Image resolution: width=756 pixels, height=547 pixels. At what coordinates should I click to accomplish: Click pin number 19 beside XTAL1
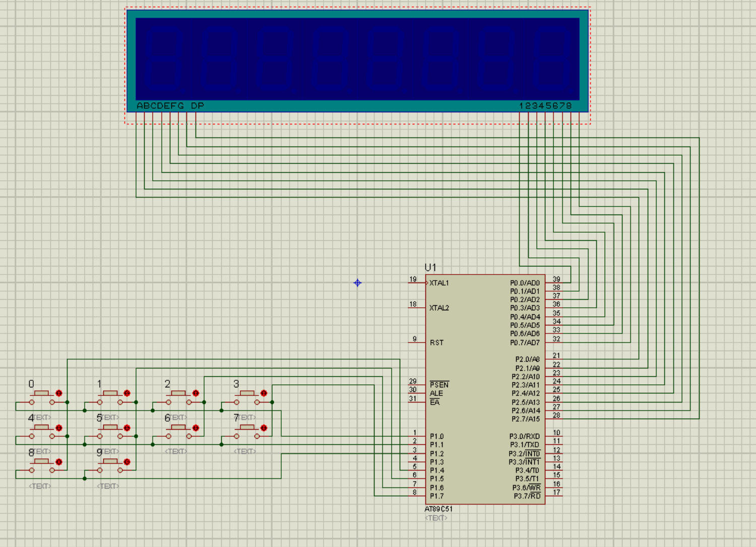pyautogui.click(x=413, y=279)
